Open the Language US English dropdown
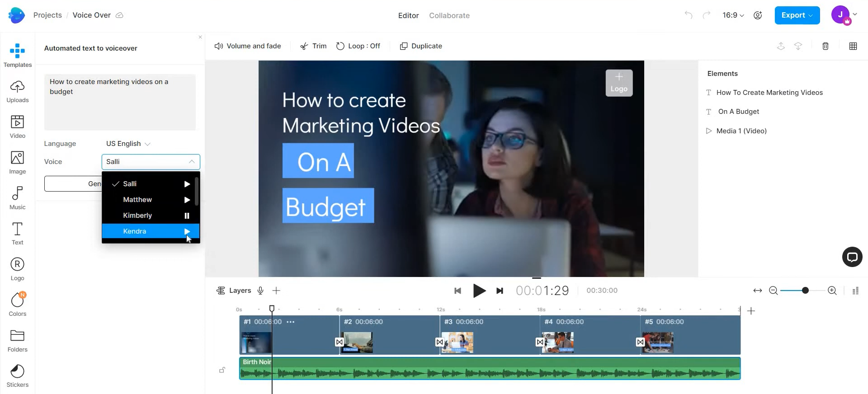This screenshot has width=868, height=394. (128, 144)
